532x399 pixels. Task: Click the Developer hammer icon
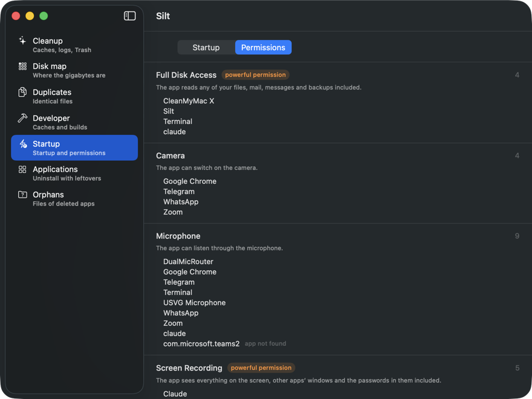(x=22, y=118)
